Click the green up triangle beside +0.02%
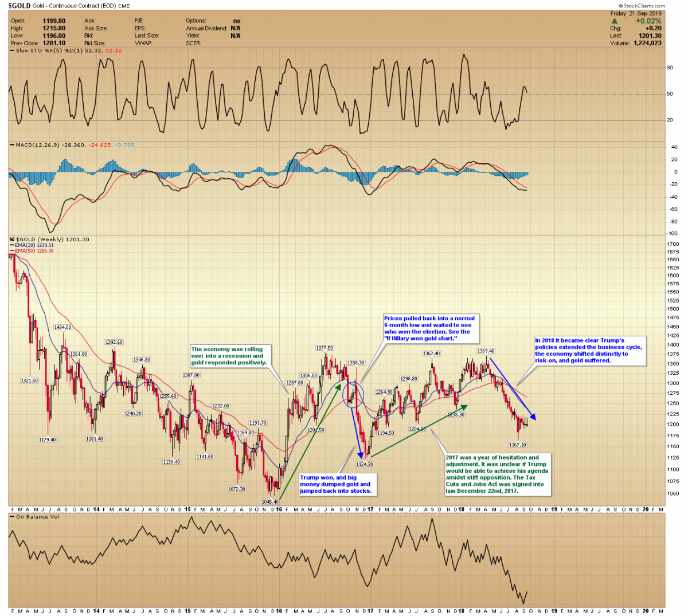Screen dimensions: 688x616 [615, 21]
